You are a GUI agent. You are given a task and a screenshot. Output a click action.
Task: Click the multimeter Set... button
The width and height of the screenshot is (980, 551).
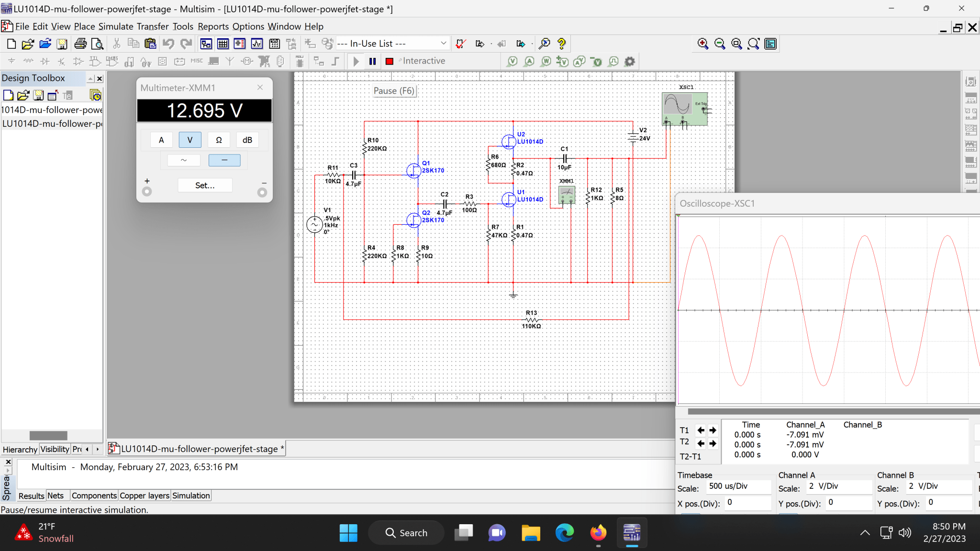pyautogui.click(x=205, y=186)
